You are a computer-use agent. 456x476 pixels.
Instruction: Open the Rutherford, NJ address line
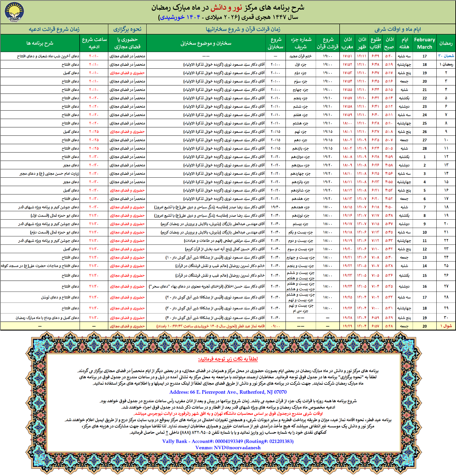click(x=228, y=392)
